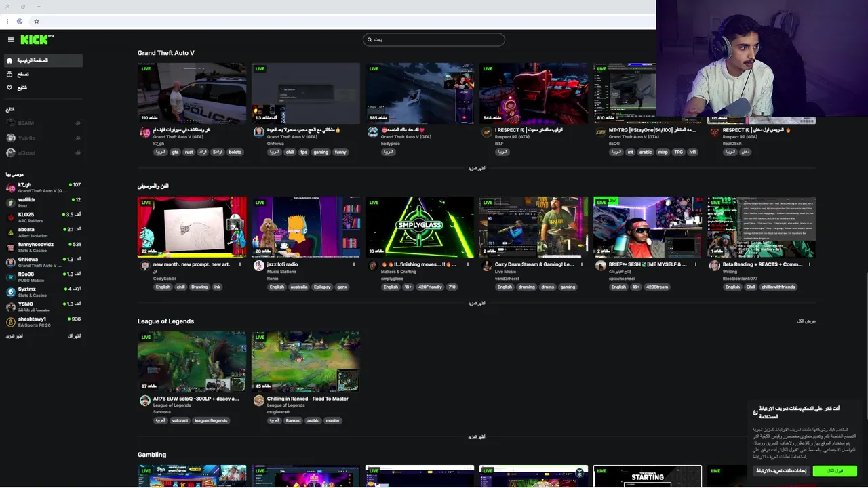The width and height of the screenshot is (868, 488).
Task: Open aboata Alien: Isolation channel
Action: click(x=43, y=232)
